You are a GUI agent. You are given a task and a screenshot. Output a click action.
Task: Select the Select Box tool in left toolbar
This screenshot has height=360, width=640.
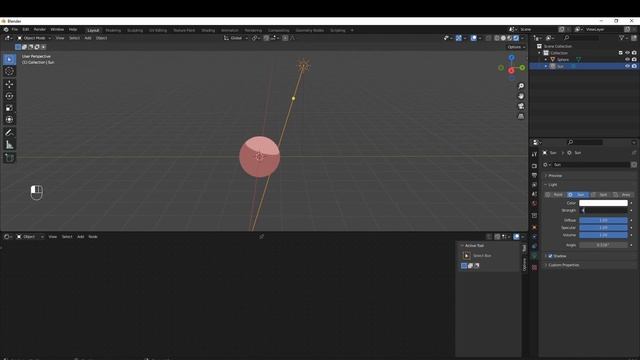[9, 60]
